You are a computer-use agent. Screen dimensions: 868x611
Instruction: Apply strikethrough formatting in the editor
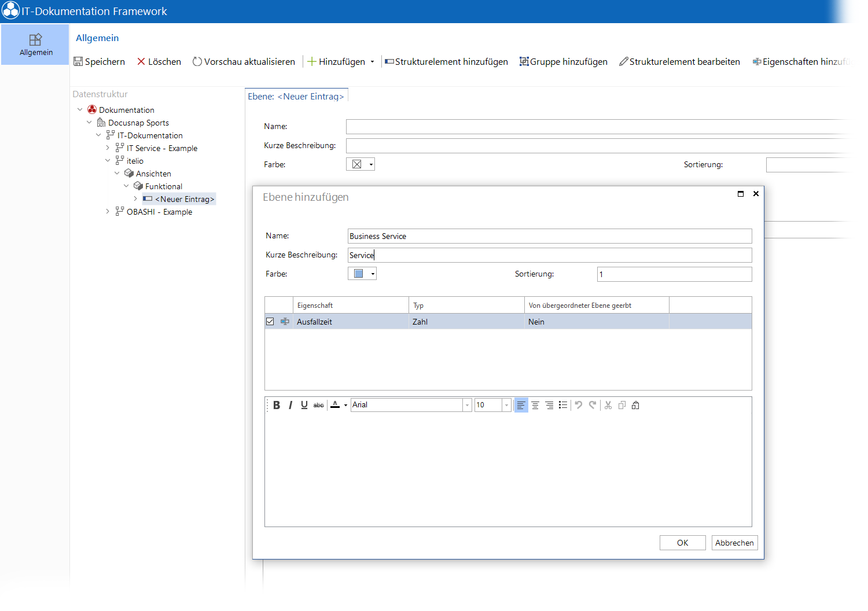tap(318, 405)
